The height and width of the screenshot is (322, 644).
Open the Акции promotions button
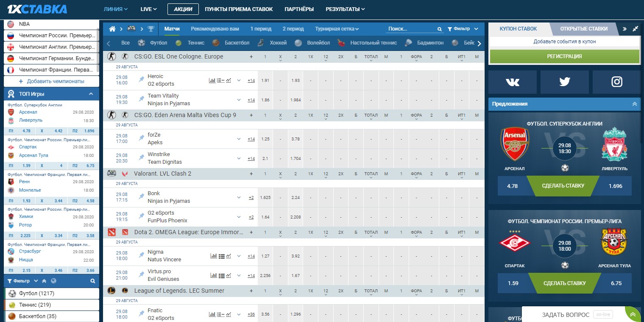(183, 9)
